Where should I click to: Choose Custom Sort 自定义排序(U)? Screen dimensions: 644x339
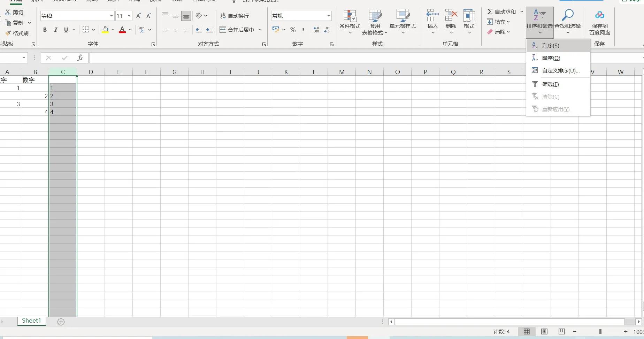coord(558,71)
